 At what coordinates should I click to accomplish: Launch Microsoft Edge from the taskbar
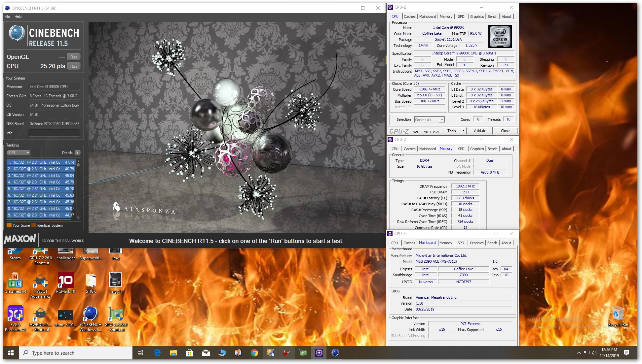point(158,353)
